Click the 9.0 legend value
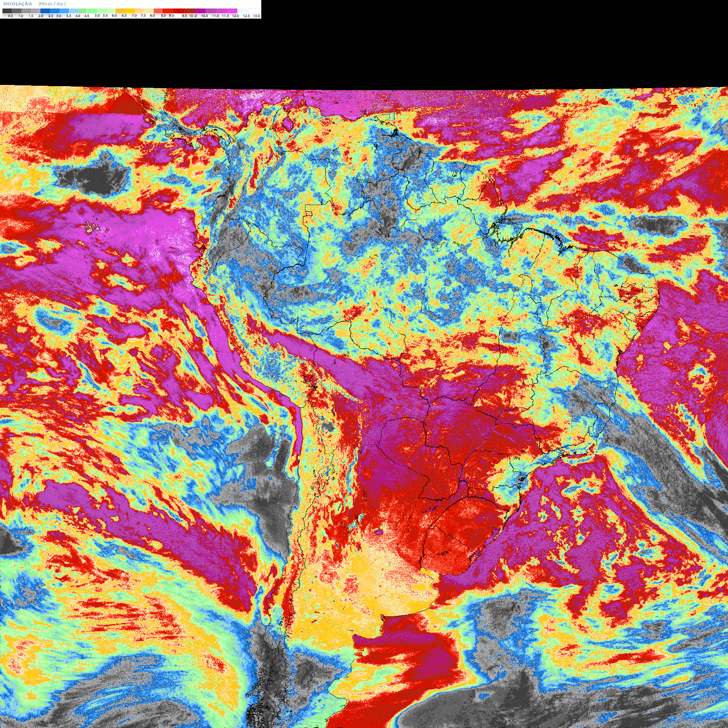 point(171,15)
